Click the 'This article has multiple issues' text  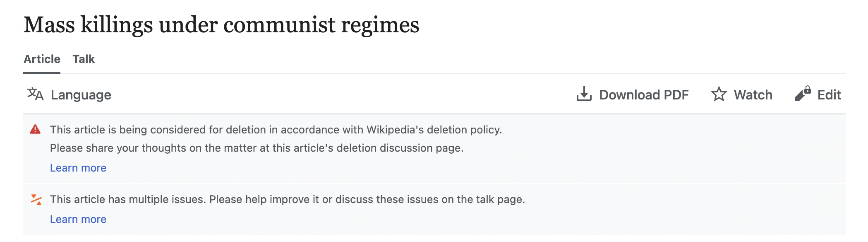click(287, 199)
